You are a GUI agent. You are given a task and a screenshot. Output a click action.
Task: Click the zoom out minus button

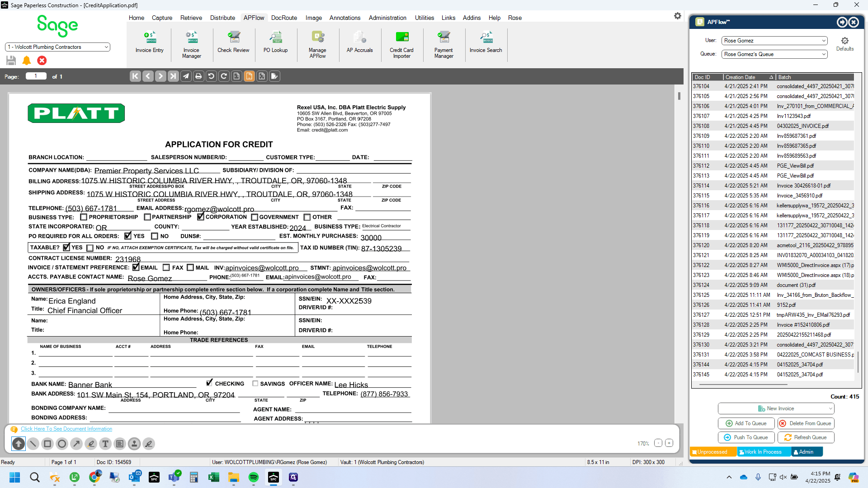pyautogui.click(x=658, y=443)
